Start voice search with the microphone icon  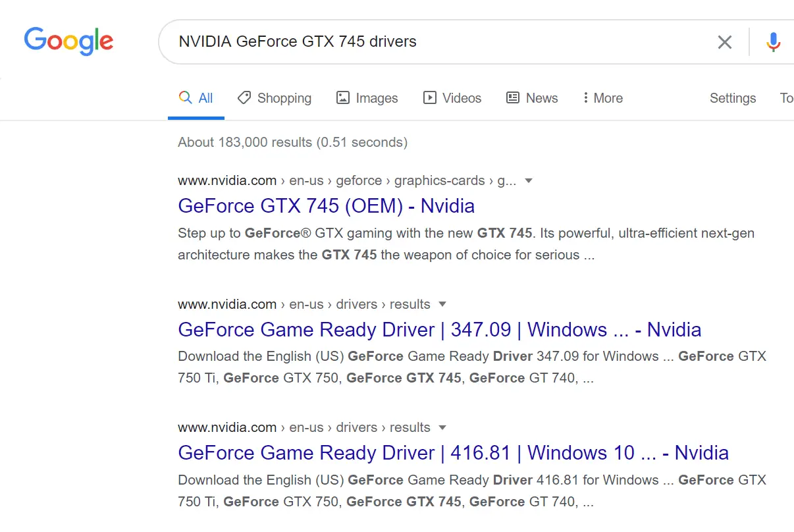773,42
